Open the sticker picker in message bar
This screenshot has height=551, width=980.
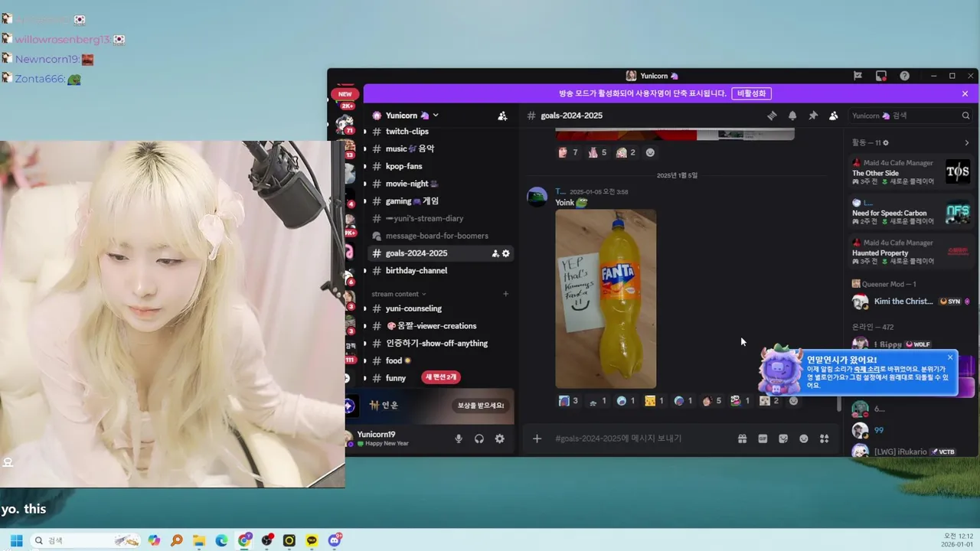point(783,439)
